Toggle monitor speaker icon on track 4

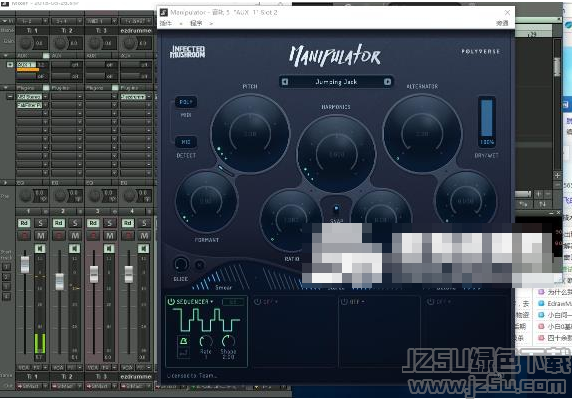(143, 248)
